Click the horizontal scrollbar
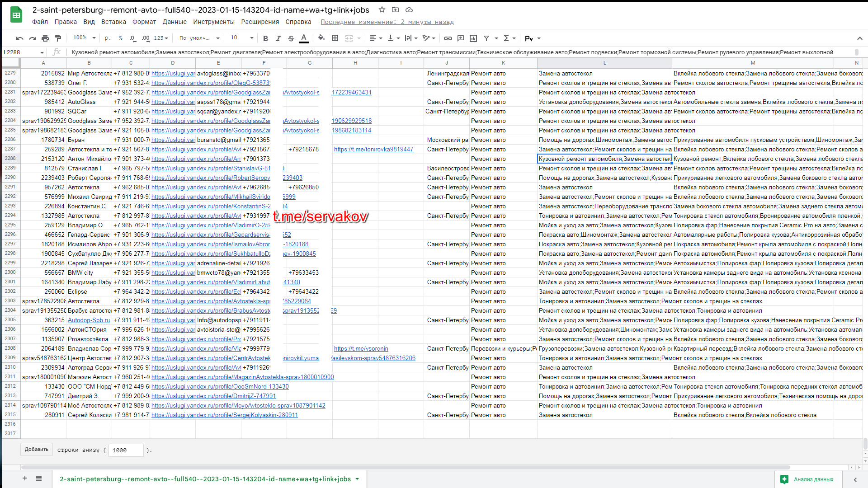The height and width of the screenshot is (488, 868). pyautogui.click(x=406, y=467)
